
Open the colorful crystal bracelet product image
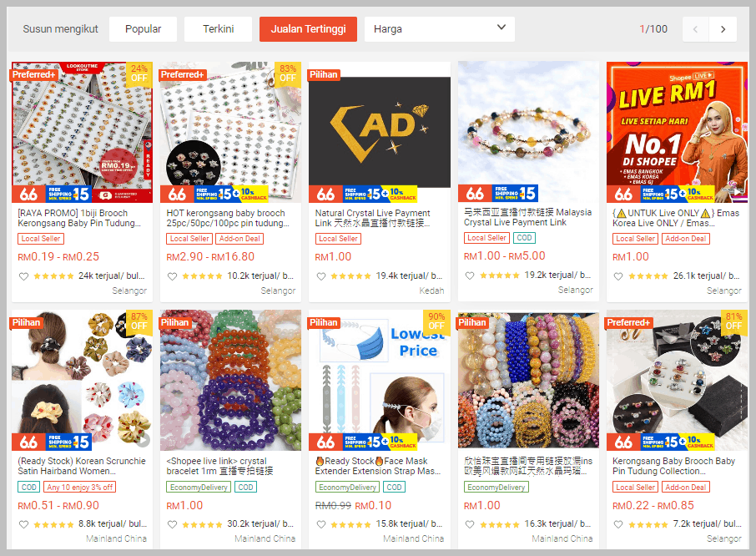pos(230,380)
